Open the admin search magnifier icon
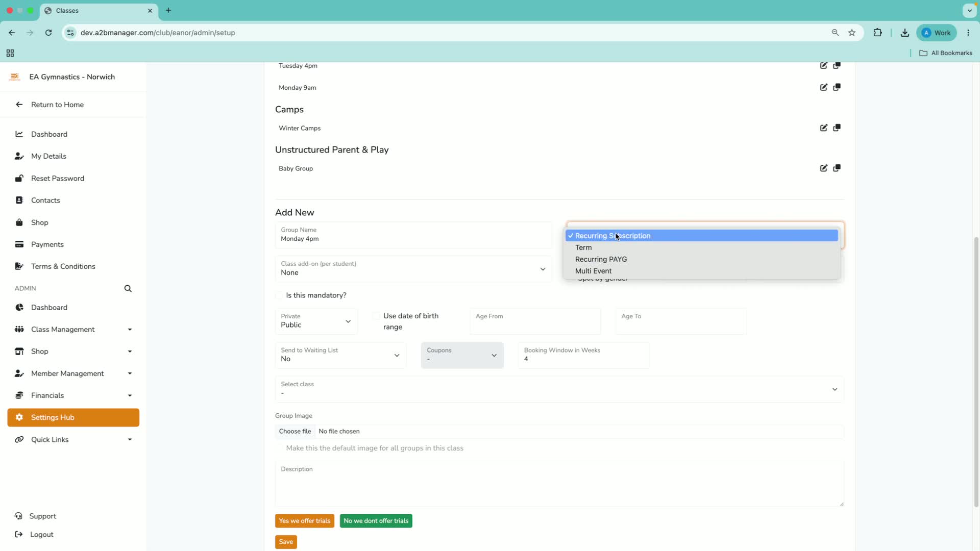 (128, 289)
